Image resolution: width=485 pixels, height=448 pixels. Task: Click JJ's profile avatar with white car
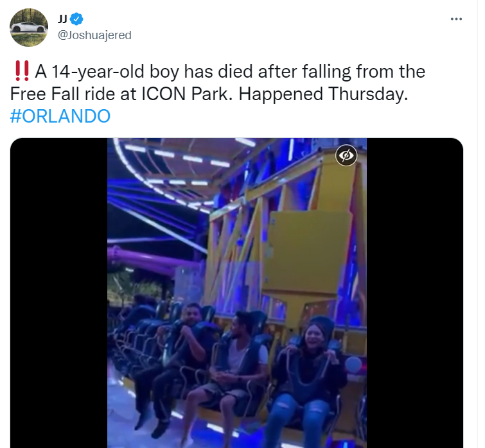pyautogui.click(x=29, y=28)
